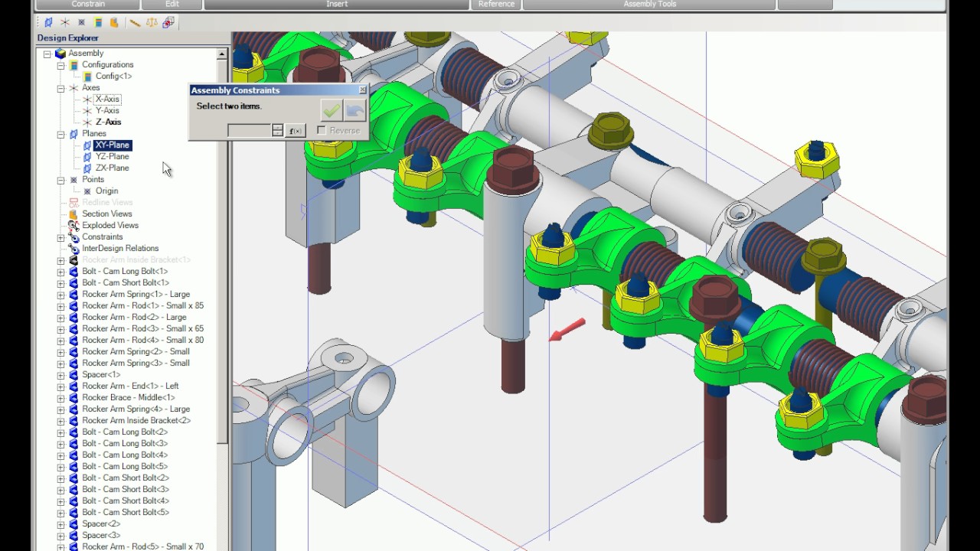This screenshot has height=551, width=980.
Task: Click Design Explorer scroll up arrow
Action: click(x=222, y=54)
